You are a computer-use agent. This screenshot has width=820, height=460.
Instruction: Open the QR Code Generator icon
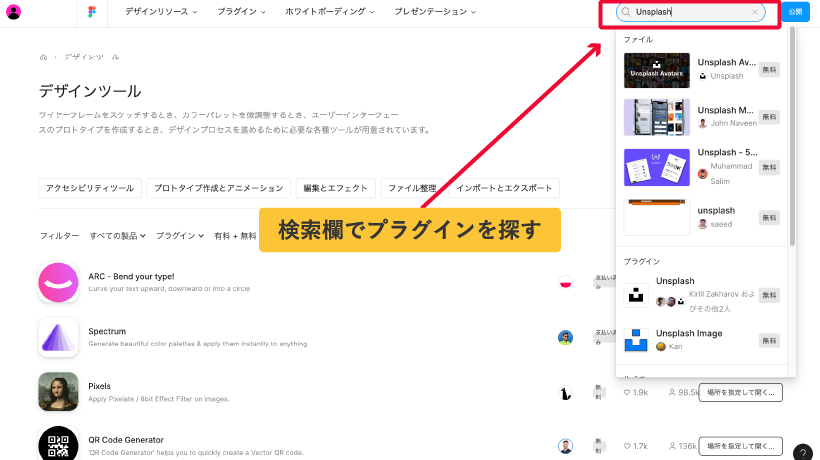tap(58, 445)
